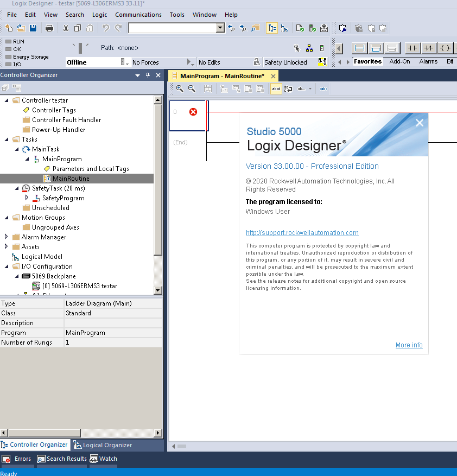Screen dimensions: 457x476
Task: Verify the routine via toolbar icon
Action: 300,28
